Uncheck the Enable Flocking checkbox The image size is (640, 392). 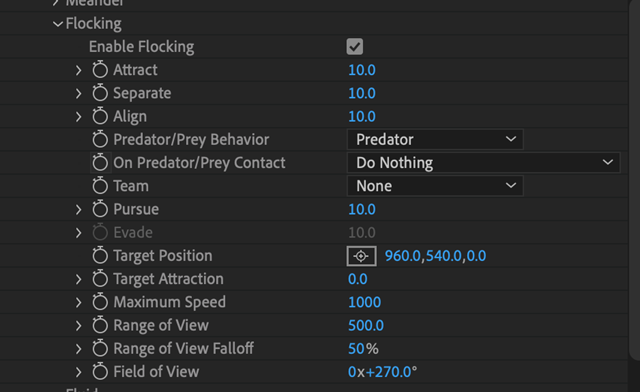355,47
